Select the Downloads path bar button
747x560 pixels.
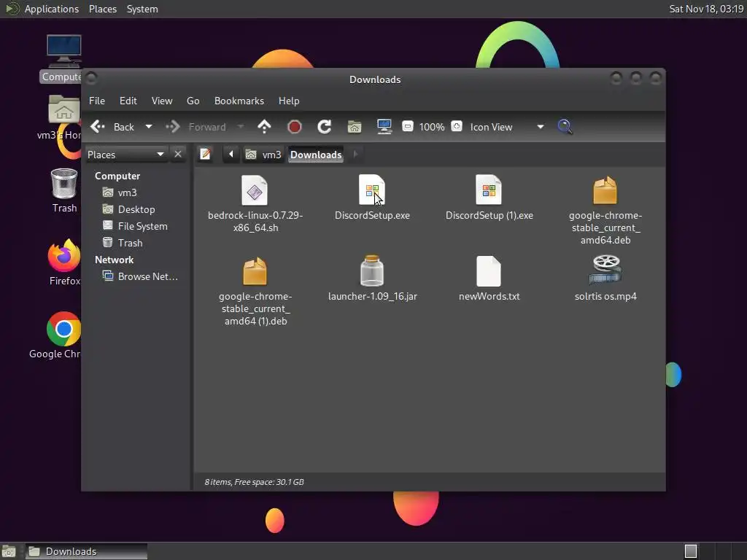[316, 155]
